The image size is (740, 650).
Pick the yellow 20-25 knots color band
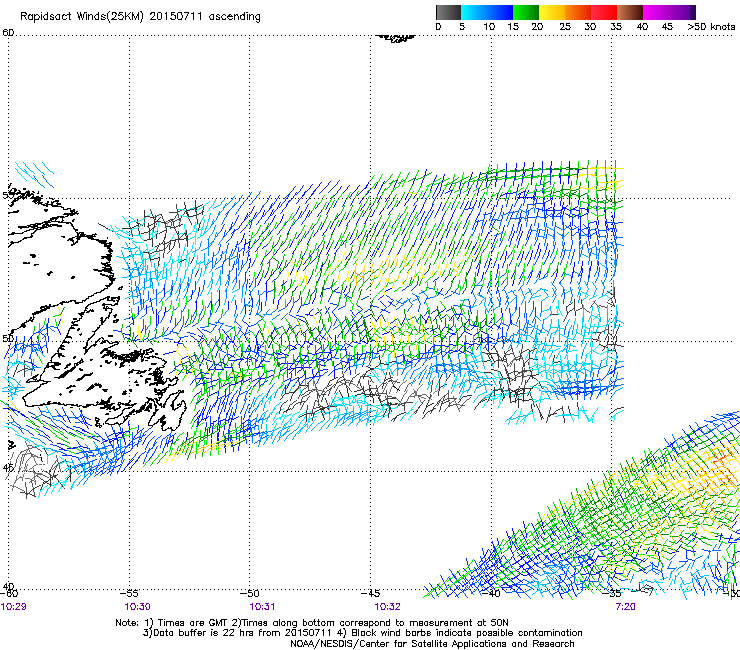point(552,12)
